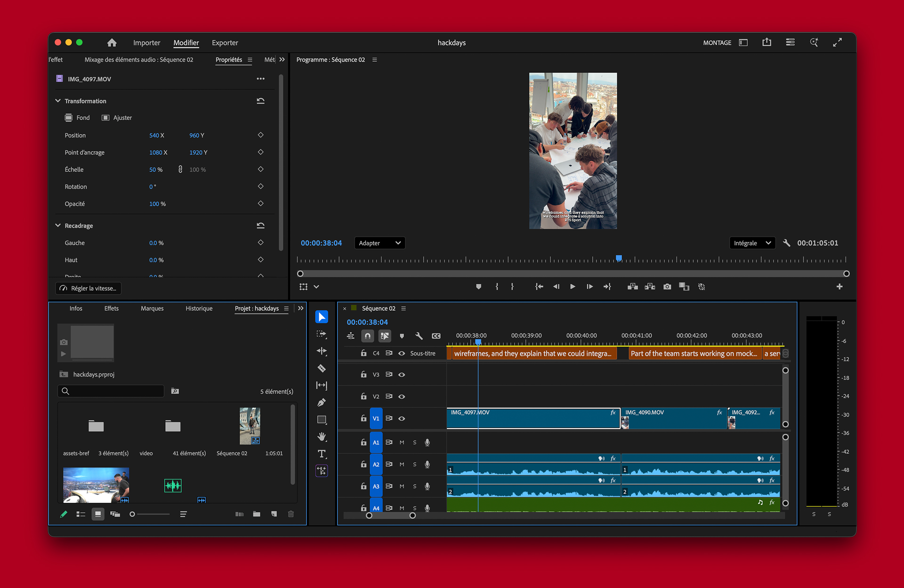
Task: Select the Ripple Edit tool
Action: click(x=322, y=351)
